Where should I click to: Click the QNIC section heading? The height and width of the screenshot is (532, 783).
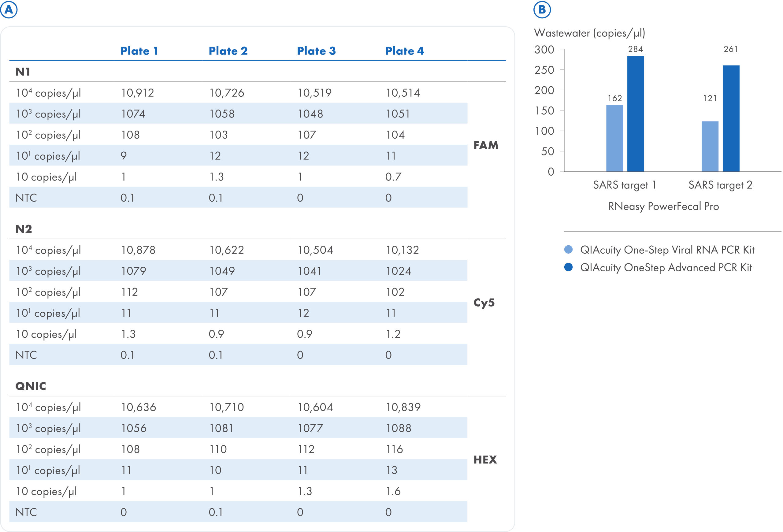(31, 386)
